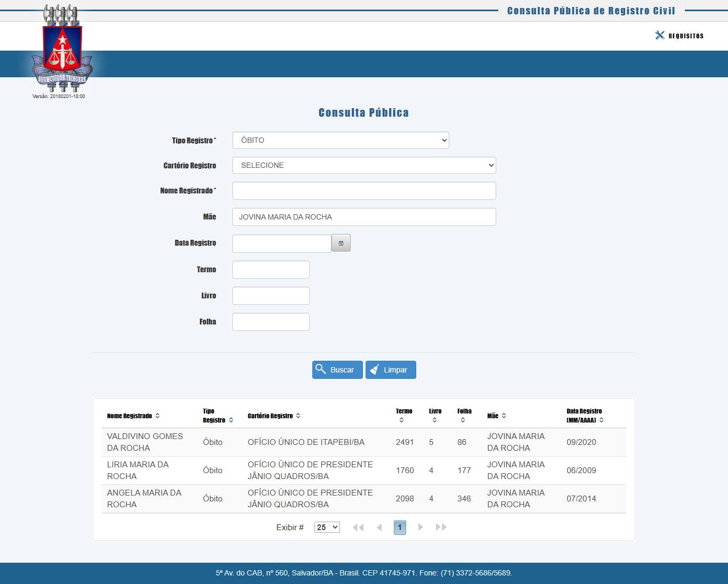This screenshot has height=584, width=728.
Task: Click the Requisitos tools icon
Action: (x=660, y=35)
